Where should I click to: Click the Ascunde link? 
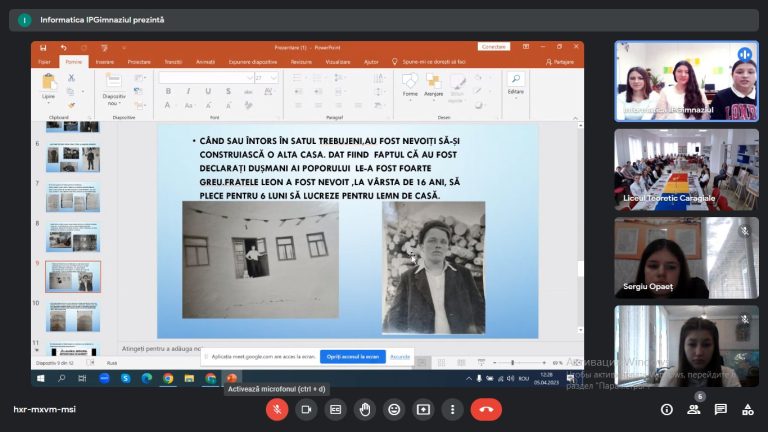coord(400,357)
